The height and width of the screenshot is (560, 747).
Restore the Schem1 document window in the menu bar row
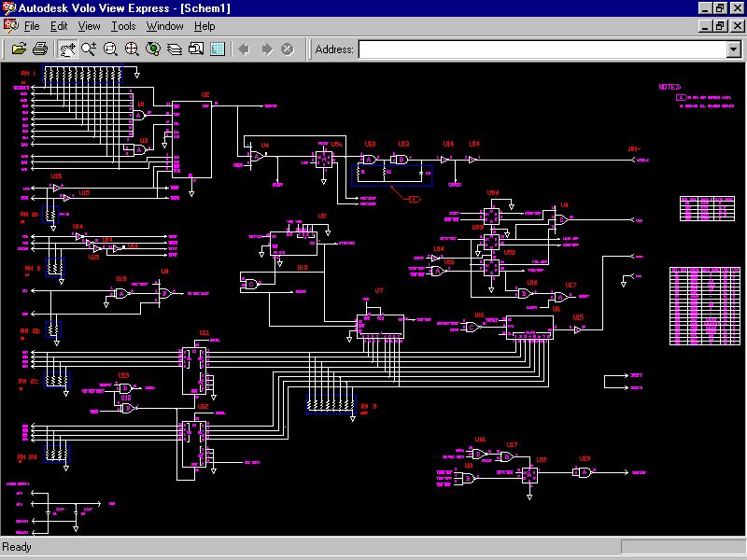point(720,26)
